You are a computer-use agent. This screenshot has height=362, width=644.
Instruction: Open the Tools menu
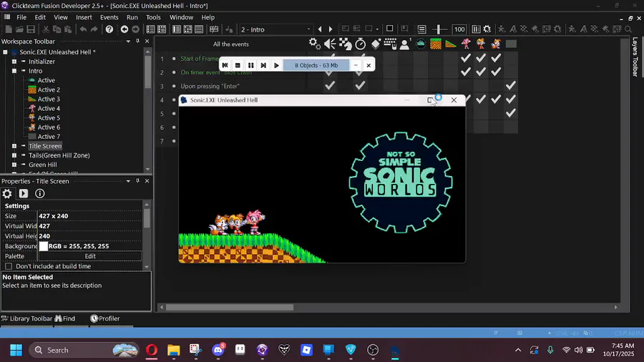point(153,17)
